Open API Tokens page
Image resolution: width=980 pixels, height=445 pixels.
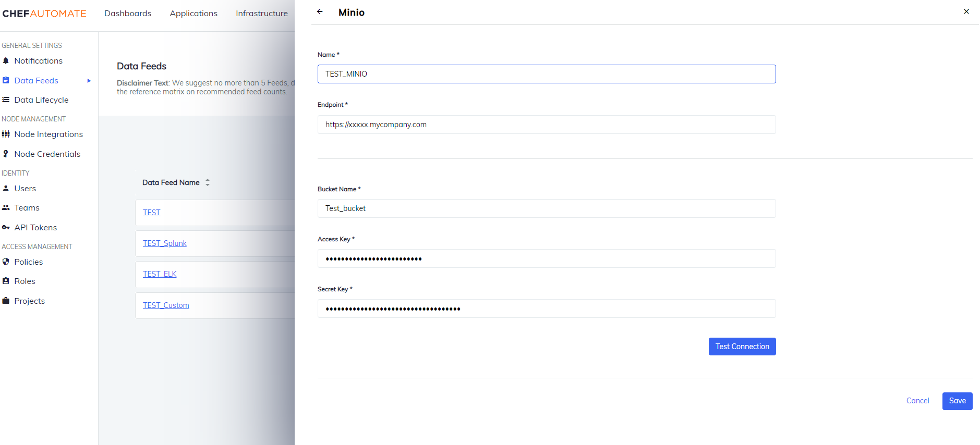point(35,228)
